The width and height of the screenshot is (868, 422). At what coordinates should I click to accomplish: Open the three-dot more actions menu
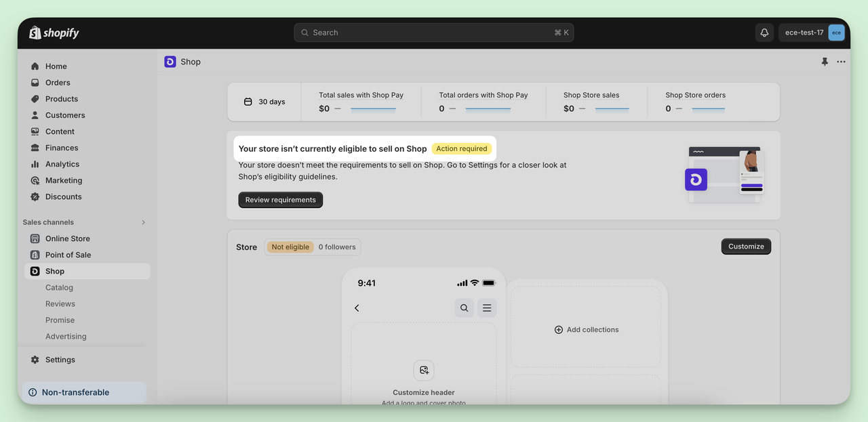pyautogui.click(x=841, y=62)
